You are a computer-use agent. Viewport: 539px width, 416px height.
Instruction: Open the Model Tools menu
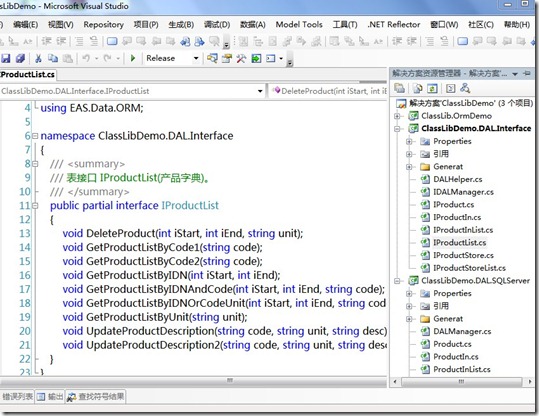299,25
